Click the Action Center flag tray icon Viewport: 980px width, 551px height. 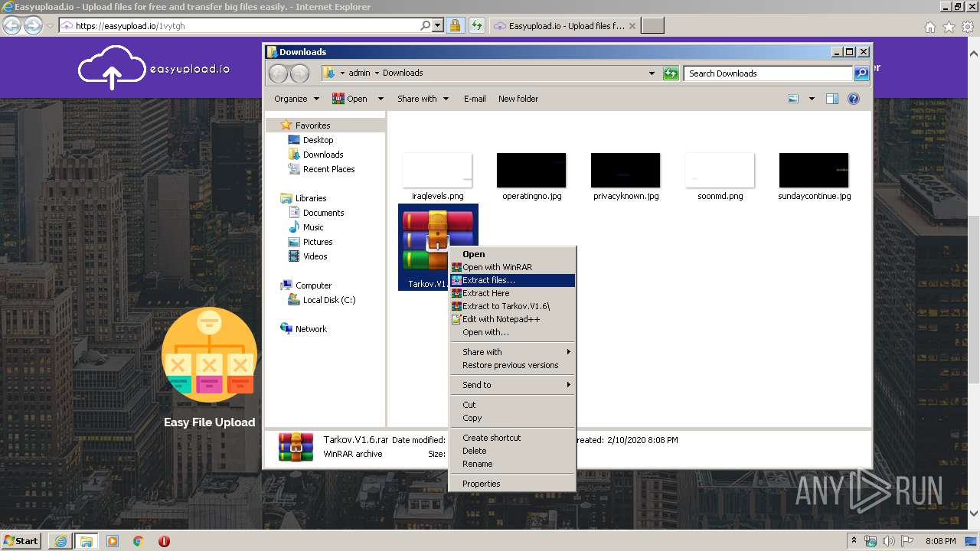click(x=905, y=541)
